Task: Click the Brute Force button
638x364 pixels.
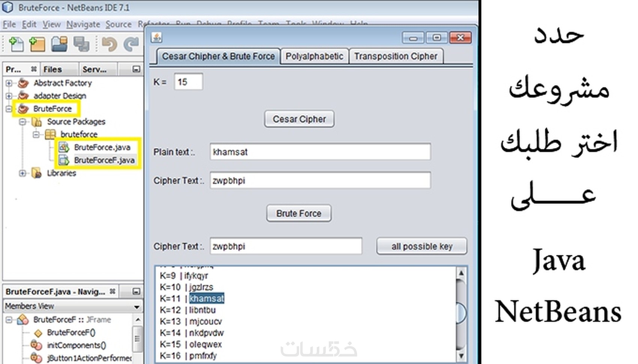Action: pyautogui.click(x=299, y=213)
